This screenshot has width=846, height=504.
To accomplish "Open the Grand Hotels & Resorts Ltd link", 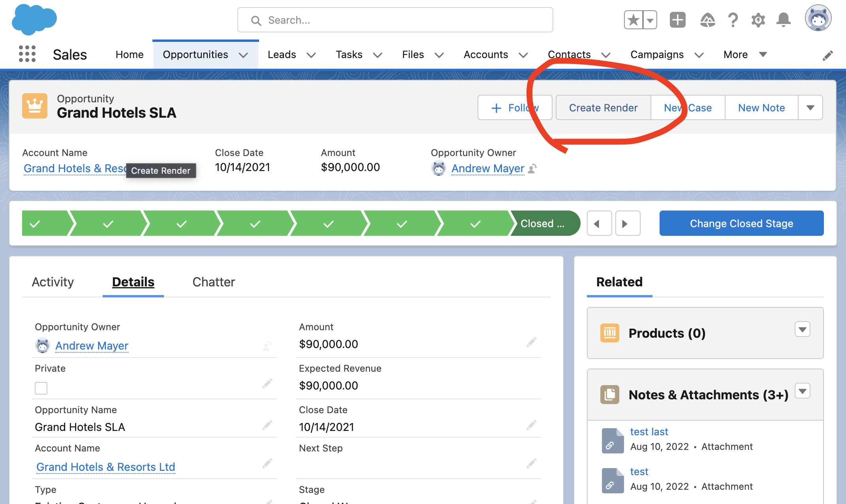I will (x=105, y=467).
